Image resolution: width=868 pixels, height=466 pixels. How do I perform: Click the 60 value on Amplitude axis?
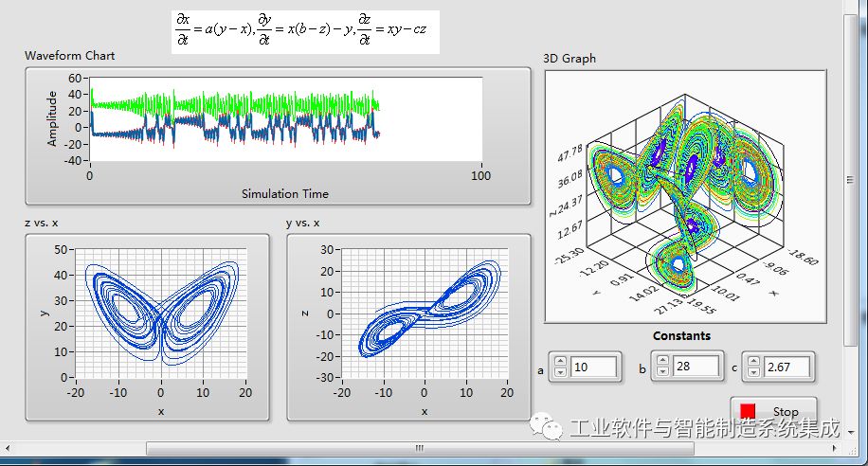pos(75,78)
